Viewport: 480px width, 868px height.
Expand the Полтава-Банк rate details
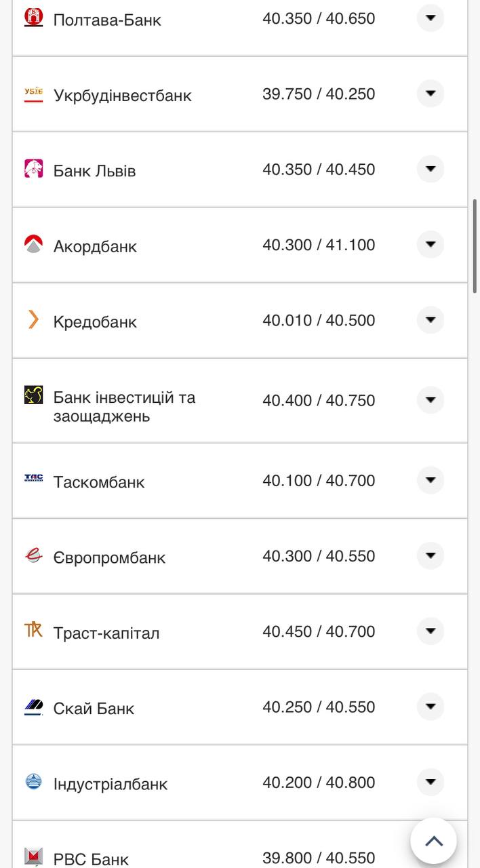click(x=430, y=18)
